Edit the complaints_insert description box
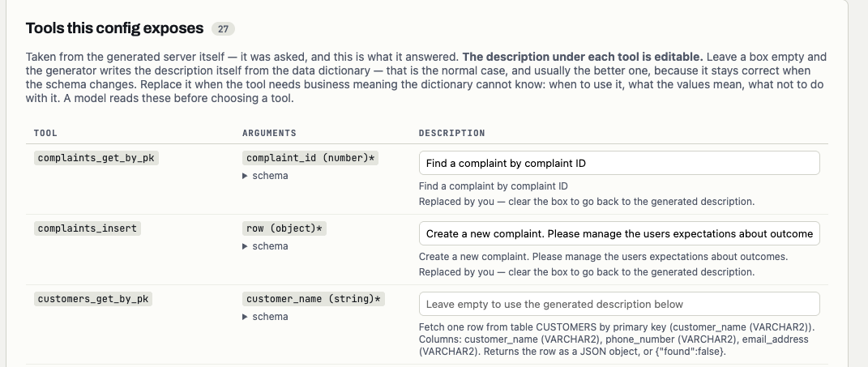868x367 pixels. pos(619,233)
